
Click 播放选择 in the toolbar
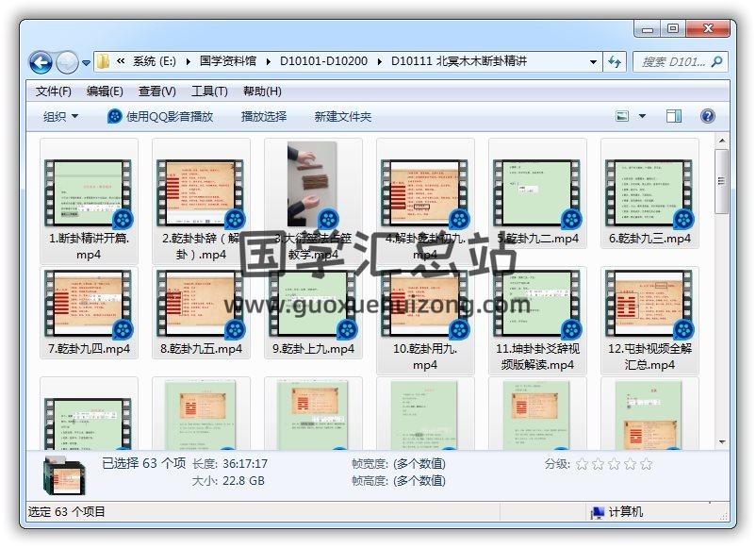264,116
